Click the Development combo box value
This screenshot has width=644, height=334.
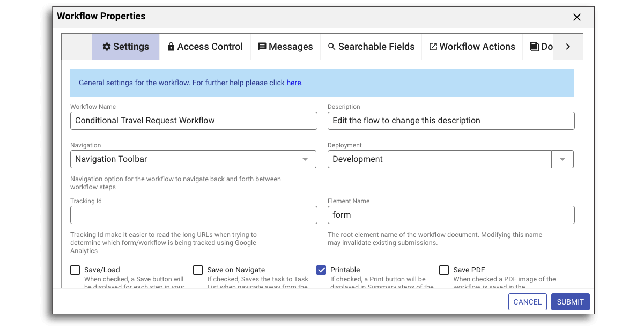(x=358, y=159)
